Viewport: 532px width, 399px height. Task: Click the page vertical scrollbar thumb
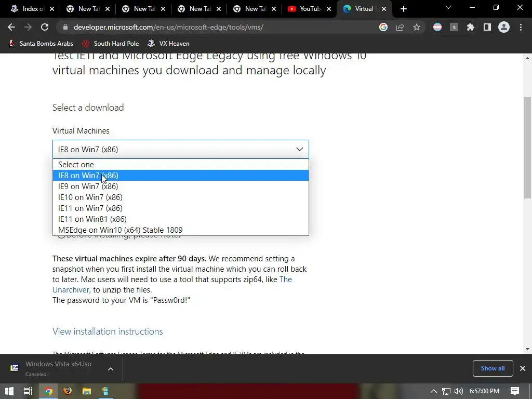[x=528, y=148]
